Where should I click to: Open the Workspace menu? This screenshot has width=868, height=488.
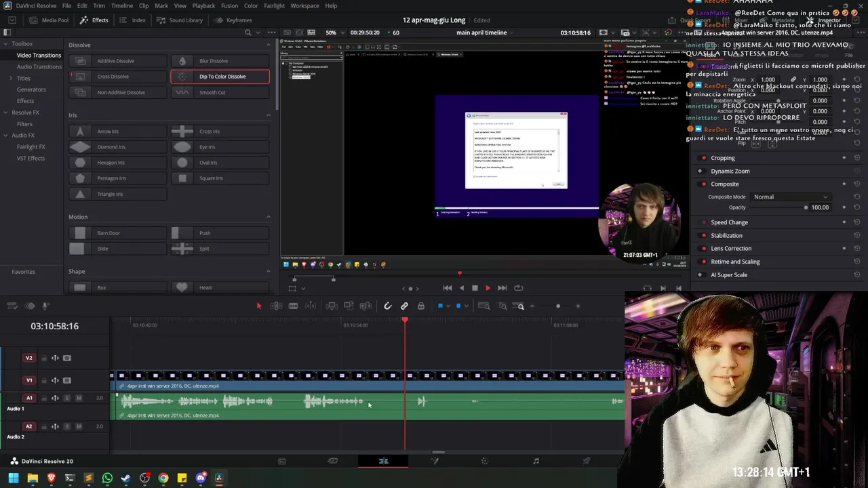[x=304, y=5]
